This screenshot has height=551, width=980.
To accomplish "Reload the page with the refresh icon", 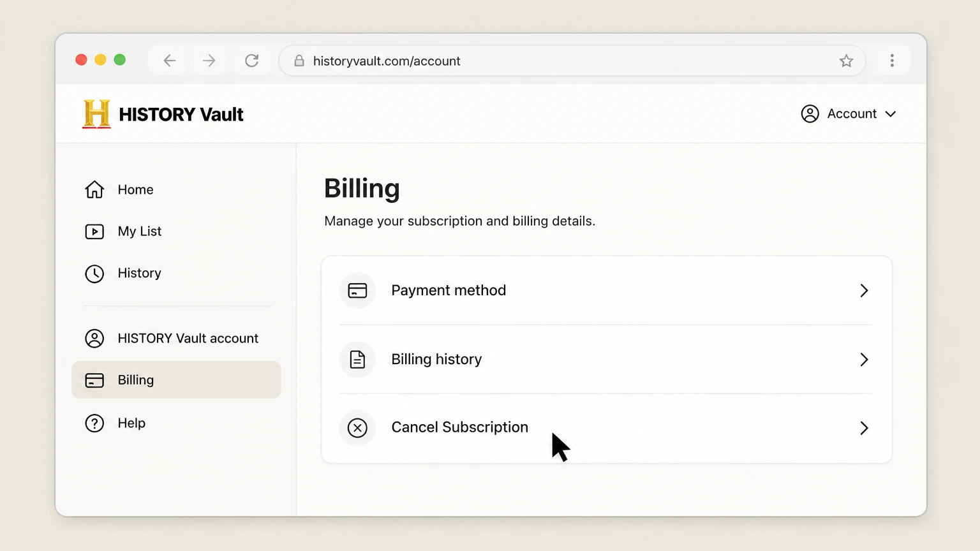I will [252, 61].
